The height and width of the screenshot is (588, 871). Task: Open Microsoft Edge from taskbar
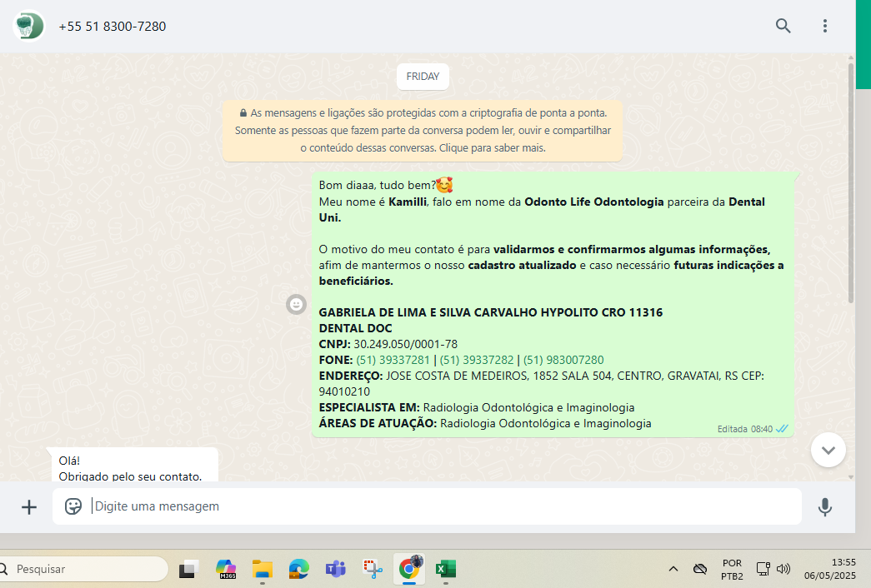click(x=299, y=569)
